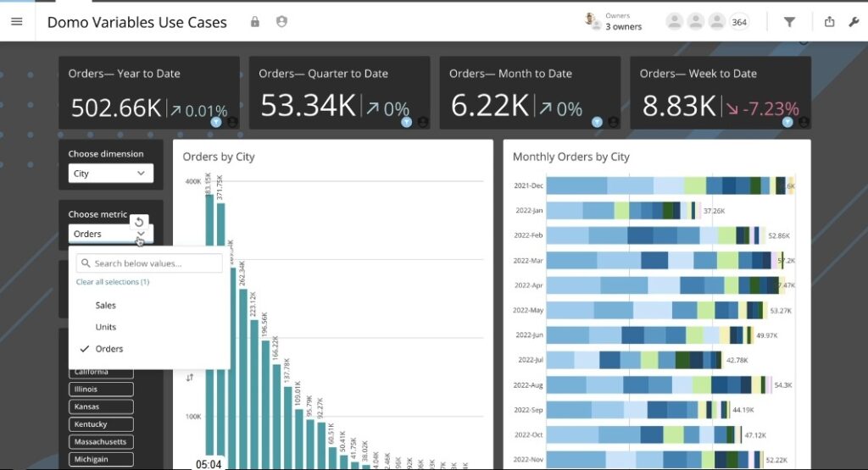Expand the Choose dimension City dropdown
This screenshot has height=470, width=868.
[111, 174]
